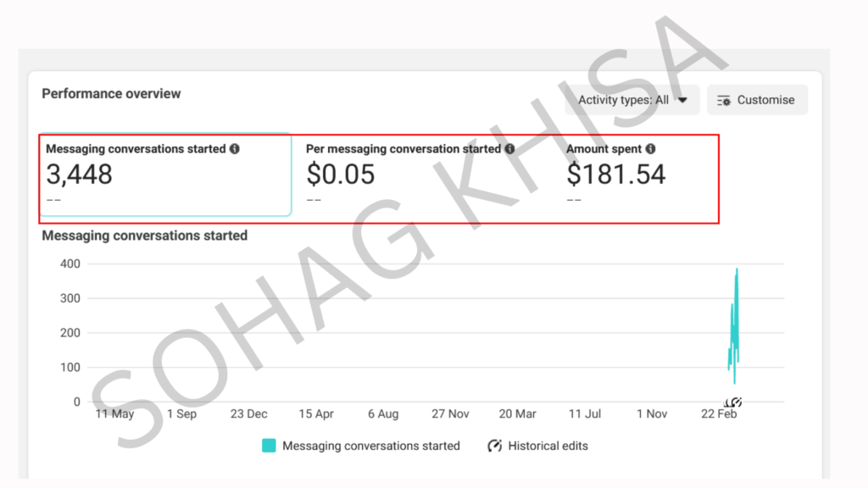
Task: Open the Activity types dropdown arrow
Action: [x=682, y=100]
